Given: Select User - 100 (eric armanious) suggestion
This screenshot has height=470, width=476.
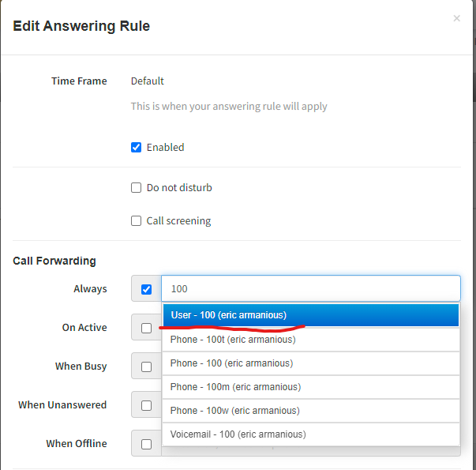Looking at the screenshot, I should [310, 315].
